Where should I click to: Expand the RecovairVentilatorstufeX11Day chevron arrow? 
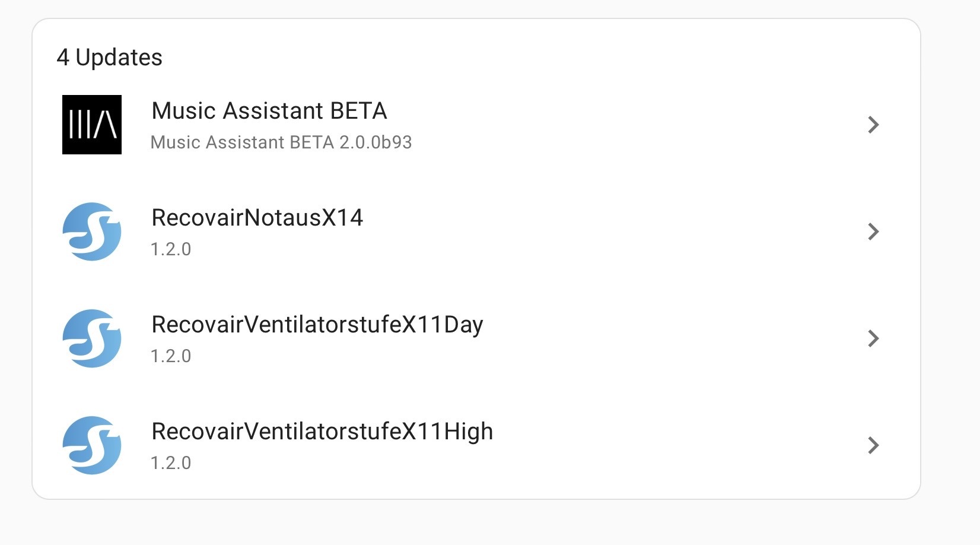click(873, 338)
